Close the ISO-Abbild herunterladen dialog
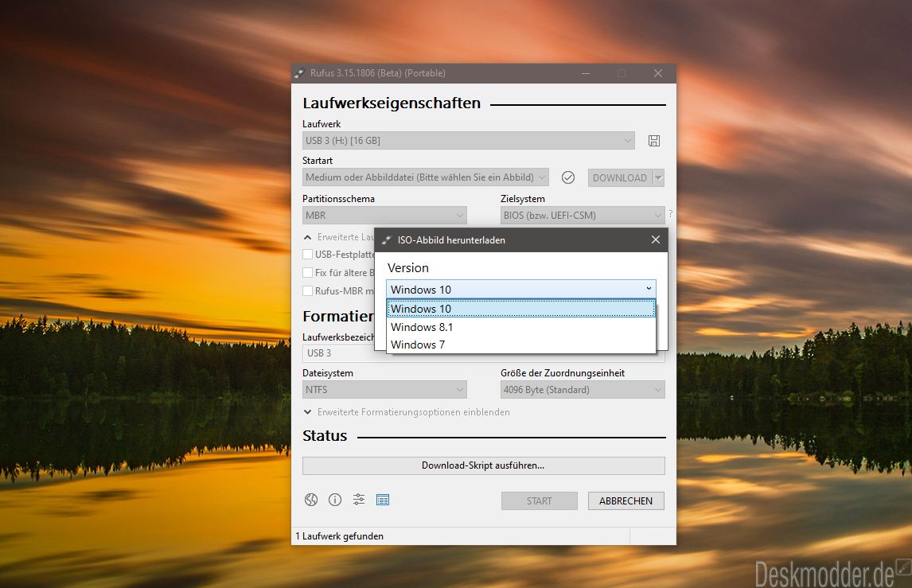 pyautogui.click(x=656, y=239)
